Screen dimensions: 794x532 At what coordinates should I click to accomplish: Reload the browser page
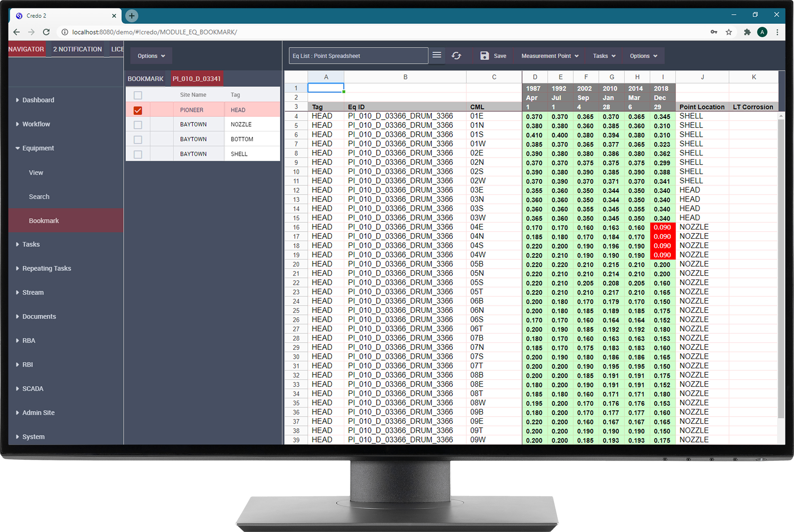pyautogui.click(x=47, y=32)
